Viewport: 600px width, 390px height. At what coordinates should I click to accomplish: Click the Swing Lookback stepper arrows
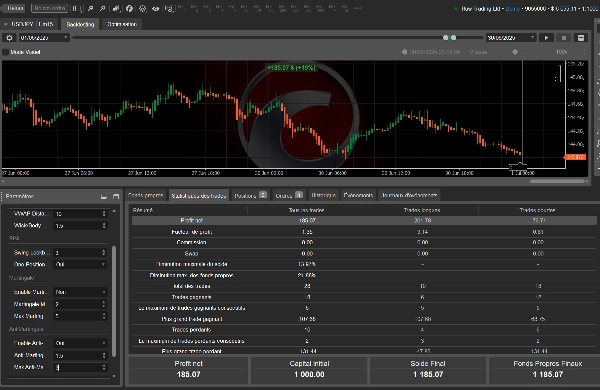(104, 253)
